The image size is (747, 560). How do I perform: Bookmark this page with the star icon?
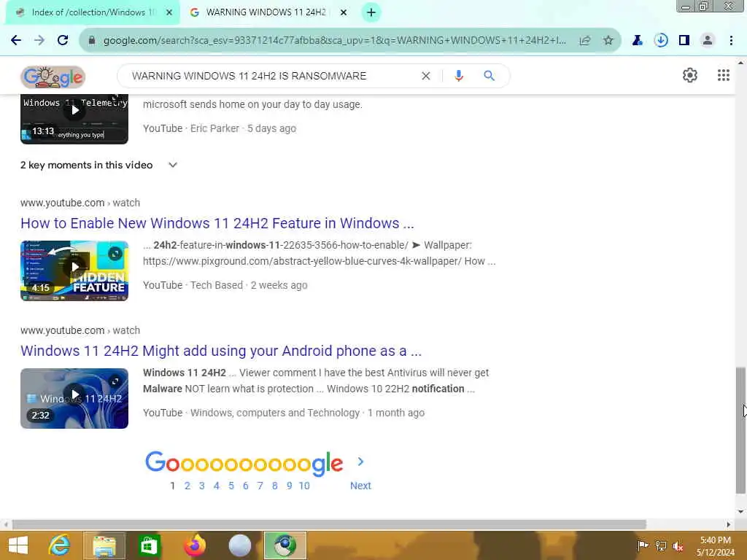(x=608, y=41)
